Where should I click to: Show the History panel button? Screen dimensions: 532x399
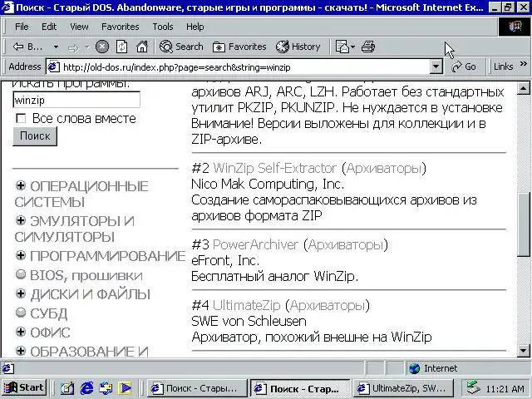298,47
